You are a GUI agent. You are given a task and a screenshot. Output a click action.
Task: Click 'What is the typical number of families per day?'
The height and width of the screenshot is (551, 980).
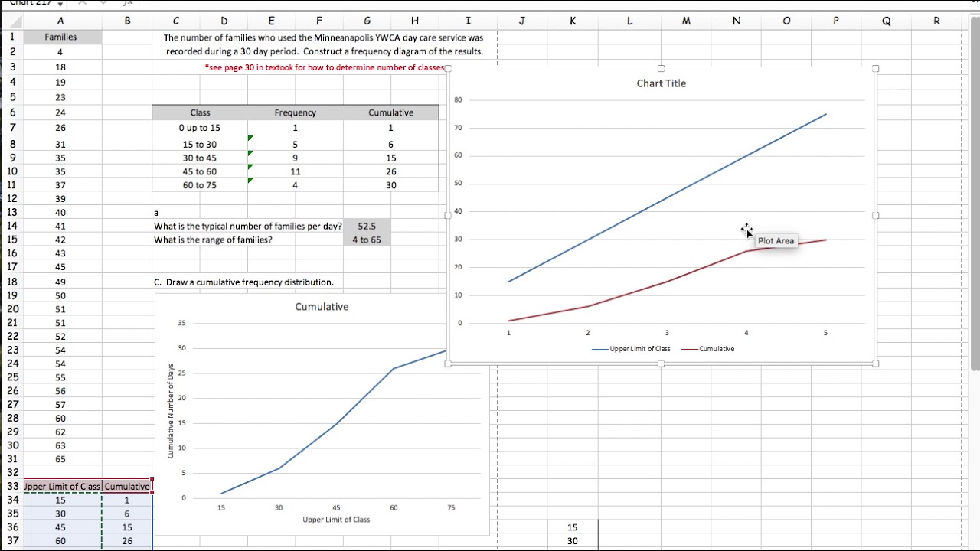pyautogui.click(x=248, y=226)
